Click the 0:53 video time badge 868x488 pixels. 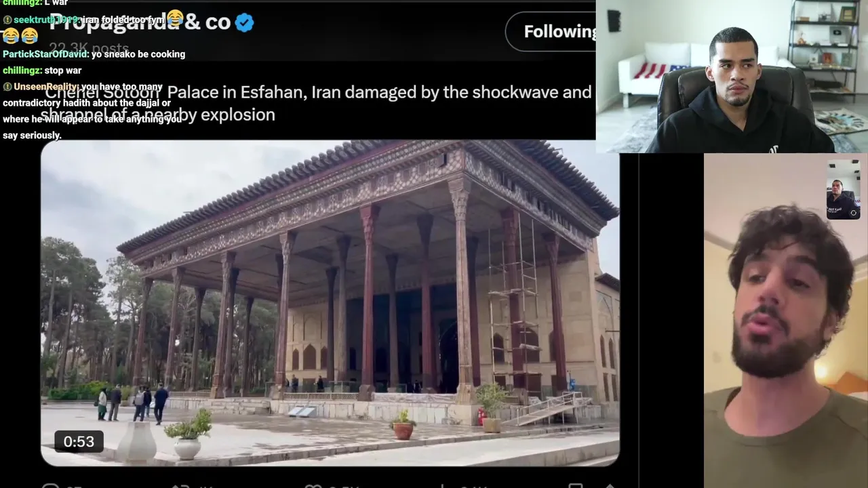pos(79,442)
